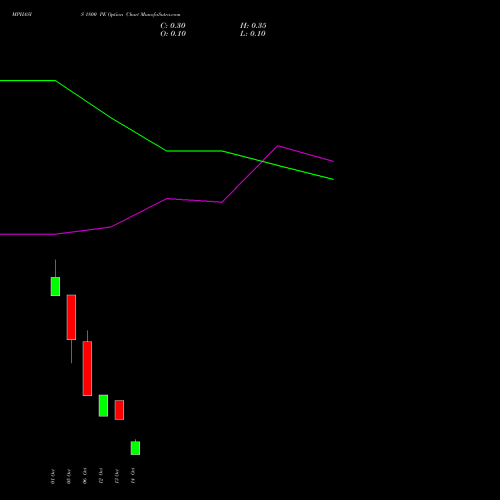The width and height of the screenshot is (500, 500).
Task: Click the chart title text at top
Action: tap(96, 15)
